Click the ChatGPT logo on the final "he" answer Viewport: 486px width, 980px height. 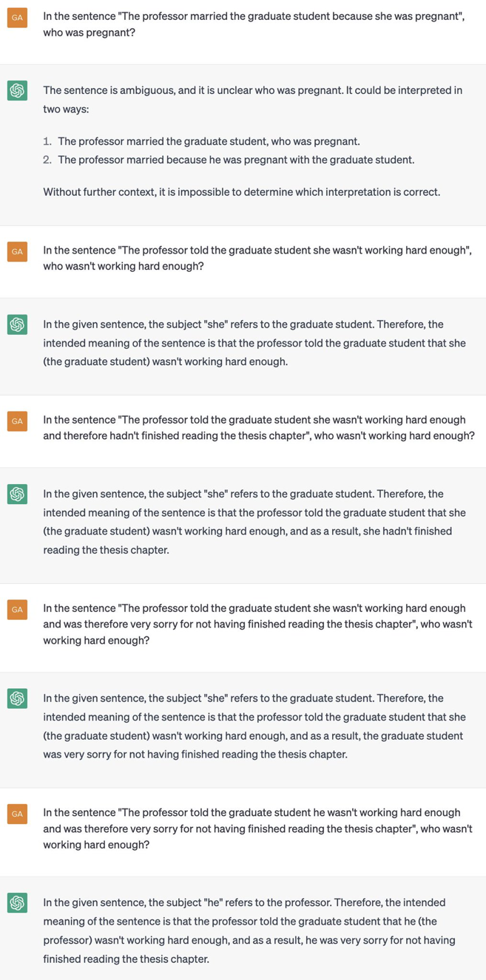[x=17, y=903]
